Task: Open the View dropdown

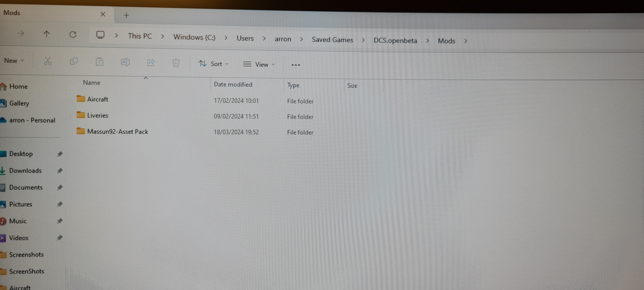Action: (x=259, y=64)
